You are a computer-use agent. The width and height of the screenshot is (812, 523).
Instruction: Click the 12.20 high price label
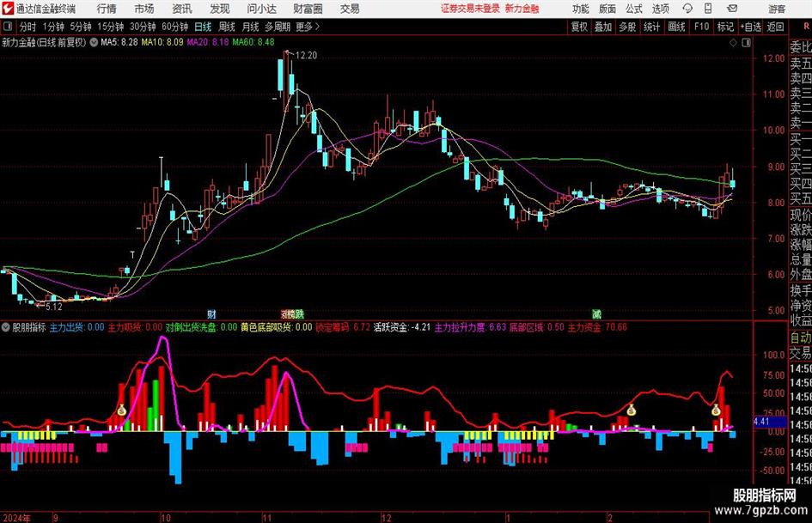coord(306,55)
